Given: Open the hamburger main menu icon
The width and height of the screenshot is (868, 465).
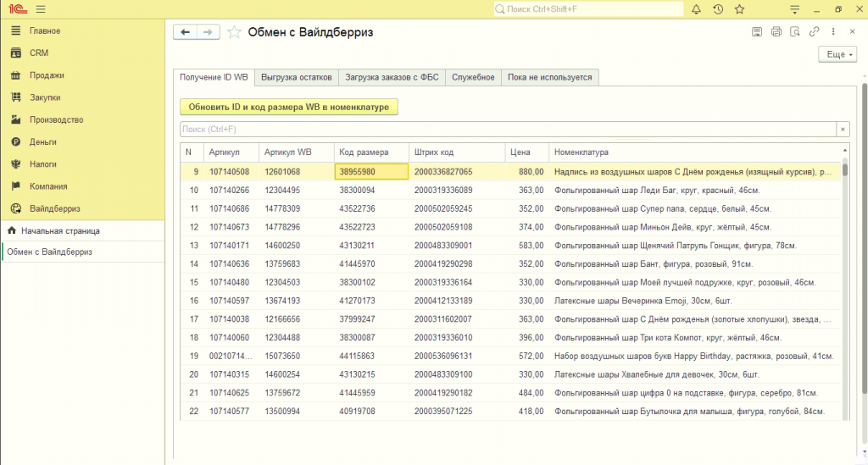Looking at the screenshot, I should pyautogui.click(x=41, y=9).
